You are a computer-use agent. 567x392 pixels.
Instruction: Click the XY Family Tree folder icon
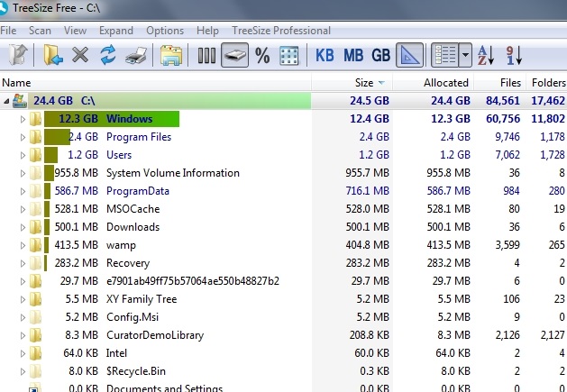tap(35, 299)
